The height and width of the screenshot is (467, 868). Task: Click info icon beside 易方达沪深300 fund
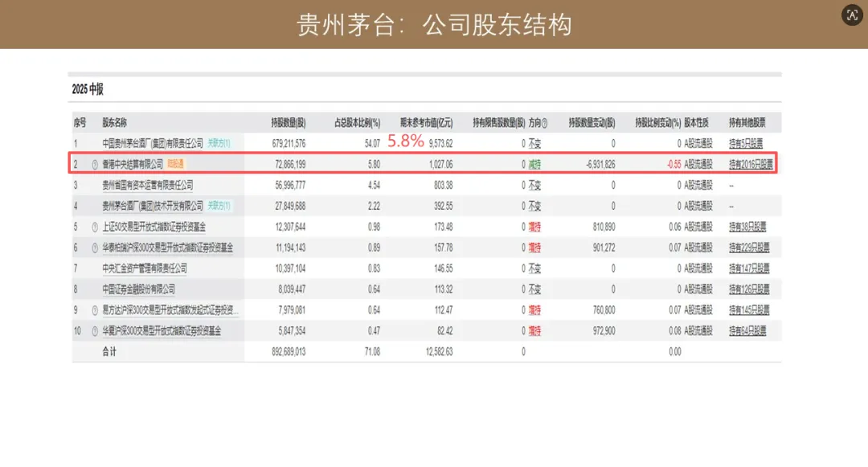click(95, 310)
